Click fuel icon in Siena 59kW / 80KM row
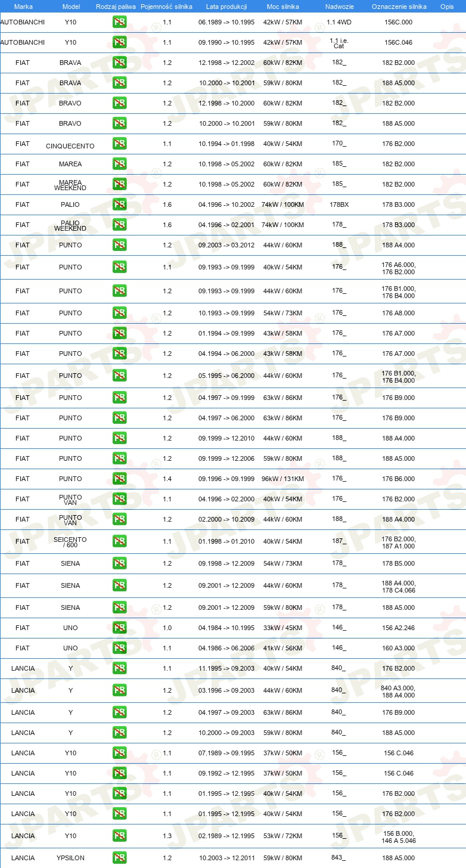 [x=119, y=607]
